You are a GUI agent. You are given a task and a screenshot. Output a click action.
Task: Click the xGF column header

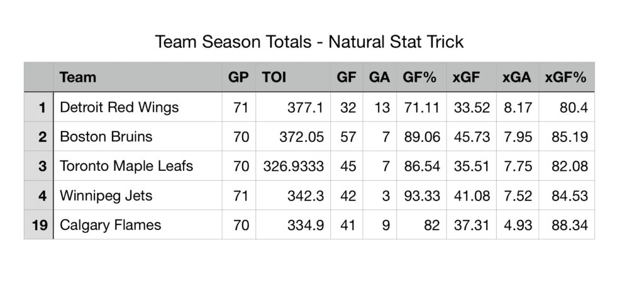tap(466, 77)
